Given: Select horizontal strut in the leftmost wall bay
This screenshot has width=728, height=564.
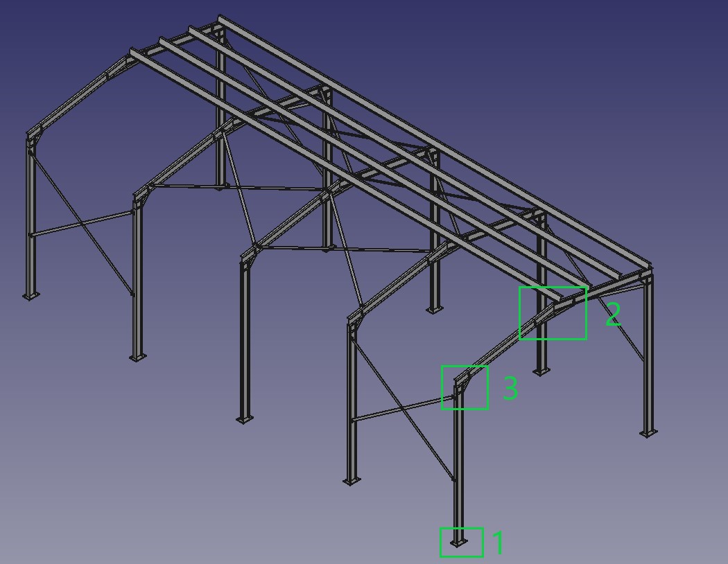Looking at the screenshot, I should tap(82, 224).
